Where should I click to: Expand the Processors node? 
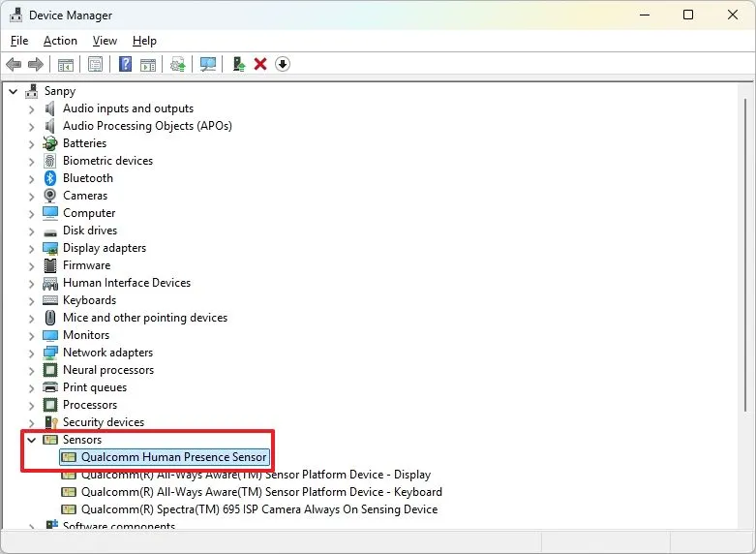pos(31,406)
